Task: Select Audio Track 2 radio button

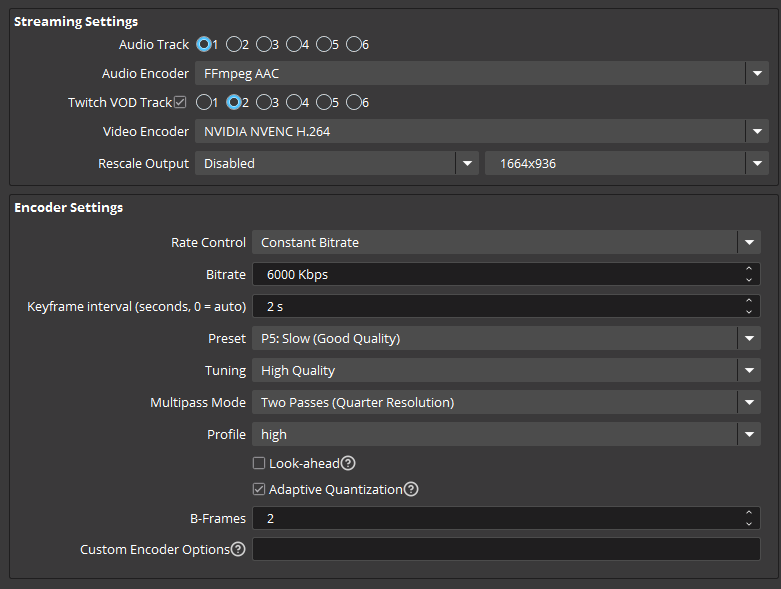Action: (234, 44)
